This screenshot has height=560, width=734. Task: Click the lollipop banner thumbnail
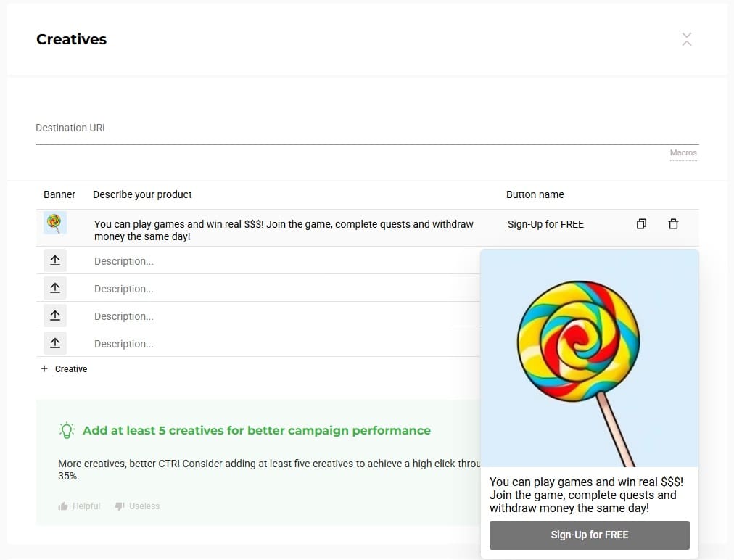pyautogui.click(x=55, y=223)
